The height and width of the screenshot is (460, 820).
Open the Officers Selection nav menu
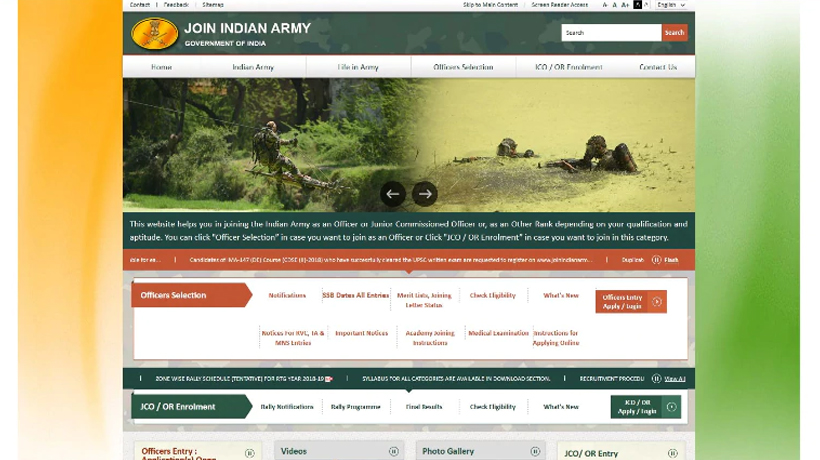pos(463,67)
